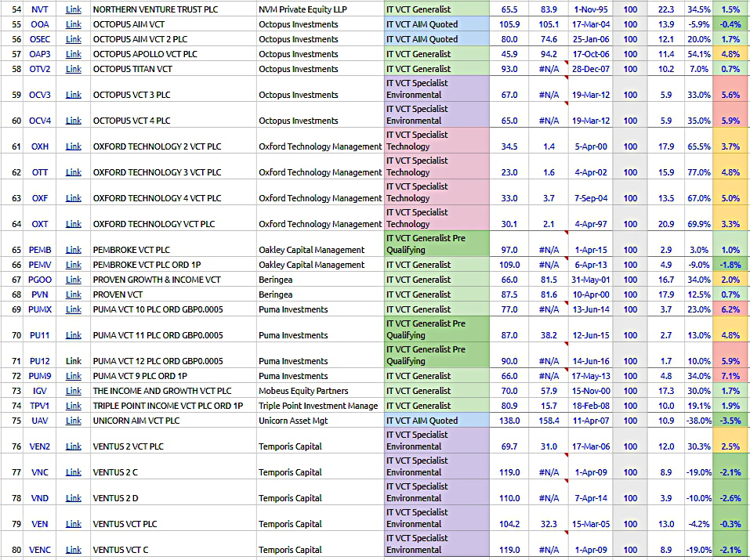
Task: Select the PROVEN GROWTH & INCOME VCT cell
Action: coord(173,280)
